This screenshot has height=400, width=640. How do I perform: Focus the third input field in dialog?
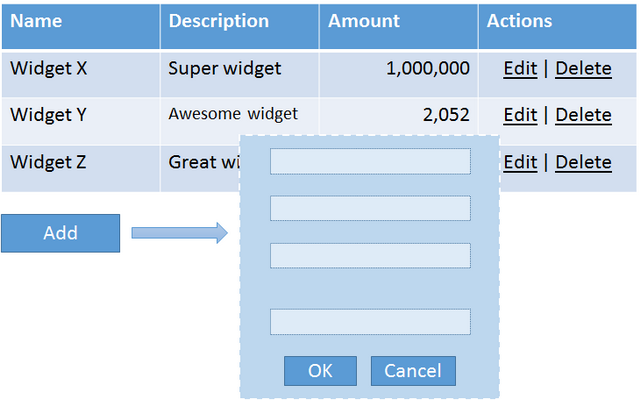[x=370, y=256]
